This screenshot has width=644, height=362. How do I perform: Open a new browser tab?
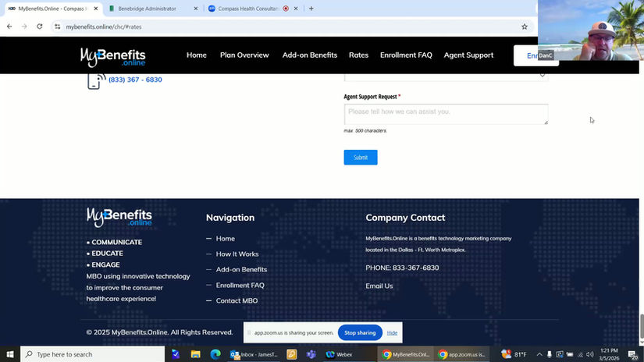(311, 9)
